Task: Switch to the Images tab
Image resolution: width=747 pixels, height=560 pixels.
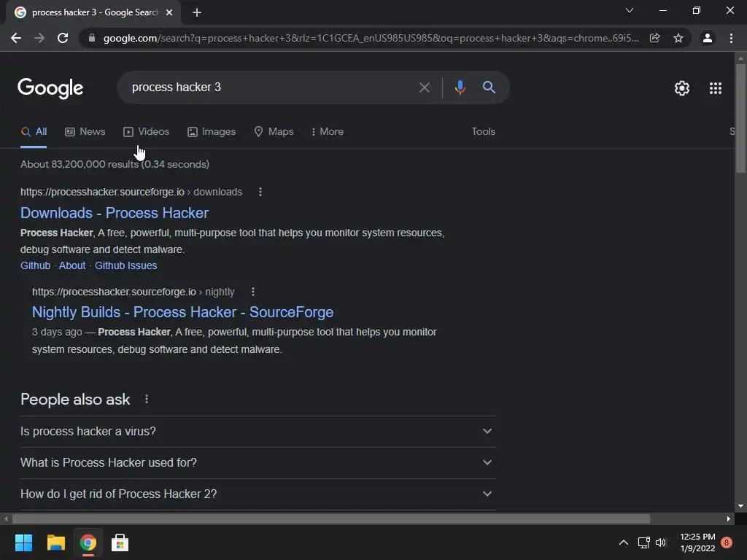Action: (x=212, y=132)
